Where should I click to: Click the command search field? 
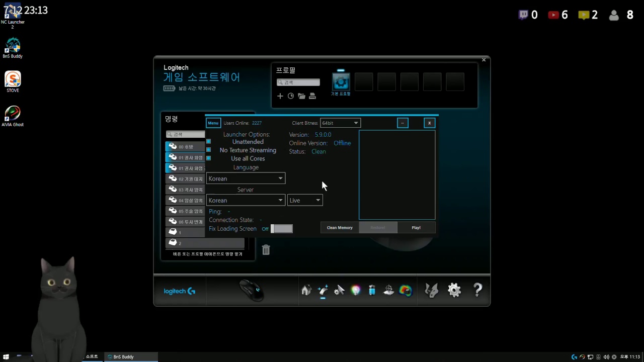[x=186, y=134]
